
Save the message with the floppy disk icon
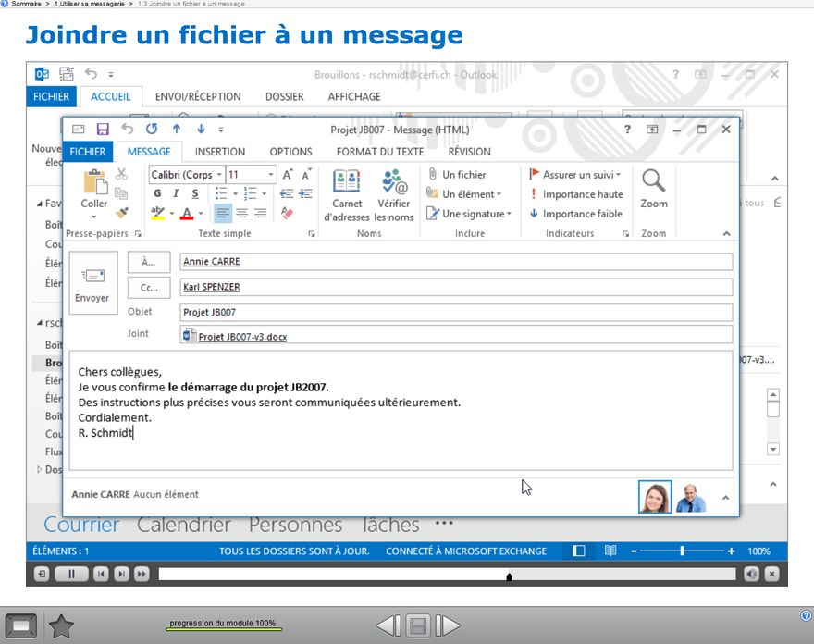103,130
